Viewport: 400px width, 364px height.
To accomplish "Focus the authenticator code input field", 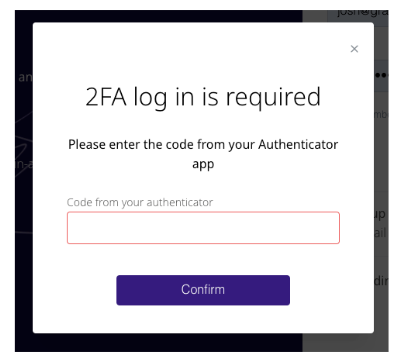I will click(203, 228).
